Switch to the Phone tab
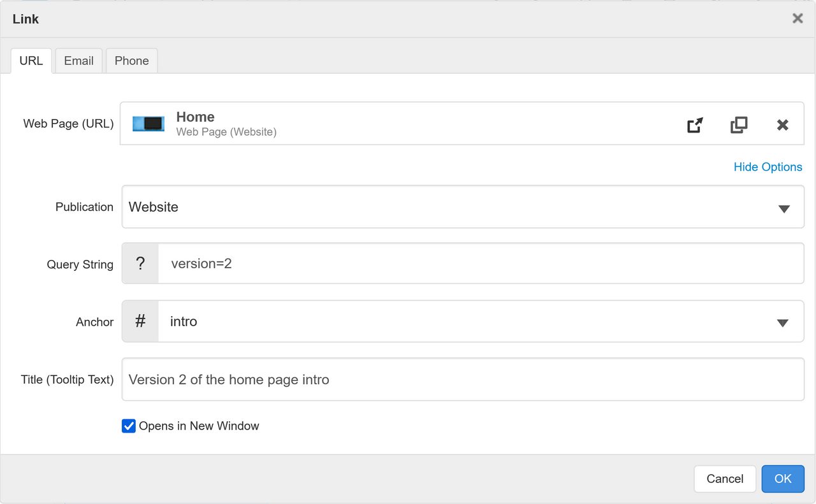Screen dimensions: 816x504 [x=132, y=61]
